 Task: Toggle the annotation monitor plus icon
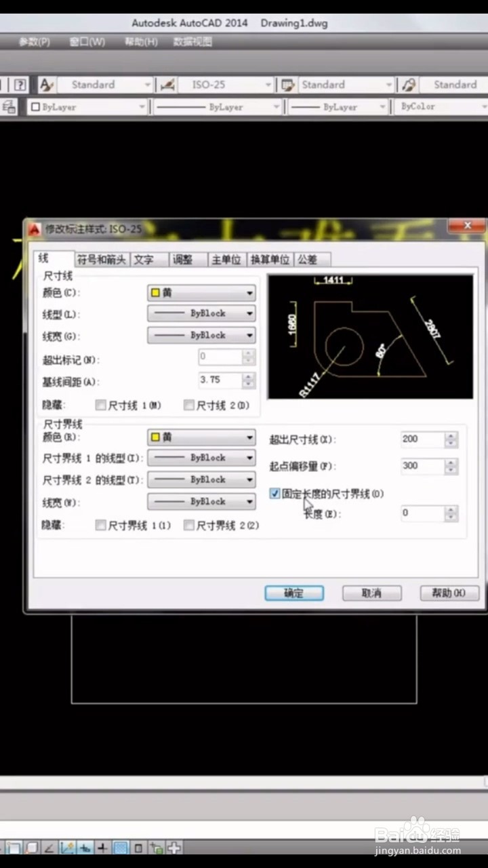point(174,848)
